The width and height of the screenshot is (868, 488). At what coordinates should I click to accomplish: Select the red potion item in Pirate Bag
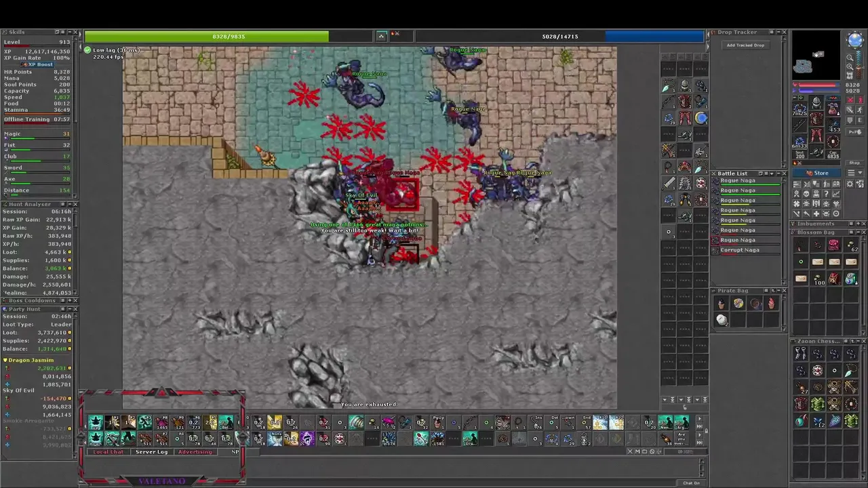(x=771, y=304)
